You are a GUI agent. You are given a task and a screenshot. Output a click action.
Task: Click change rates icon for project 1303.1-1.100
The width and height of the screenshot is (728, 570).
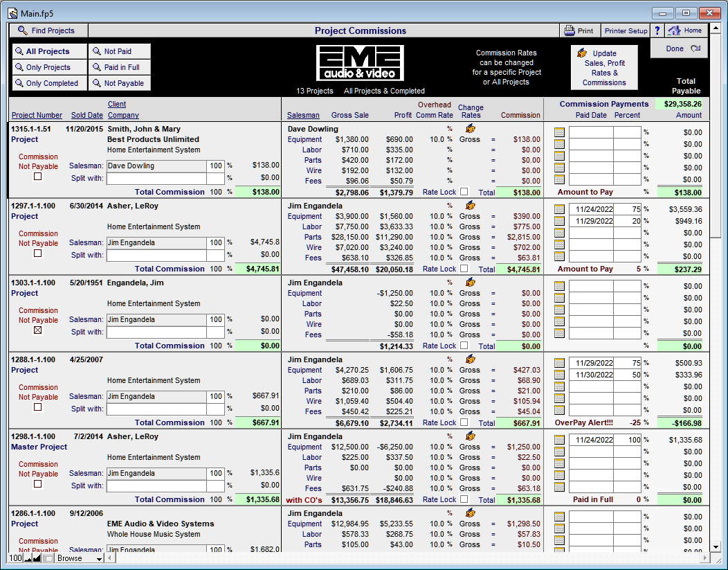(471, 282)
